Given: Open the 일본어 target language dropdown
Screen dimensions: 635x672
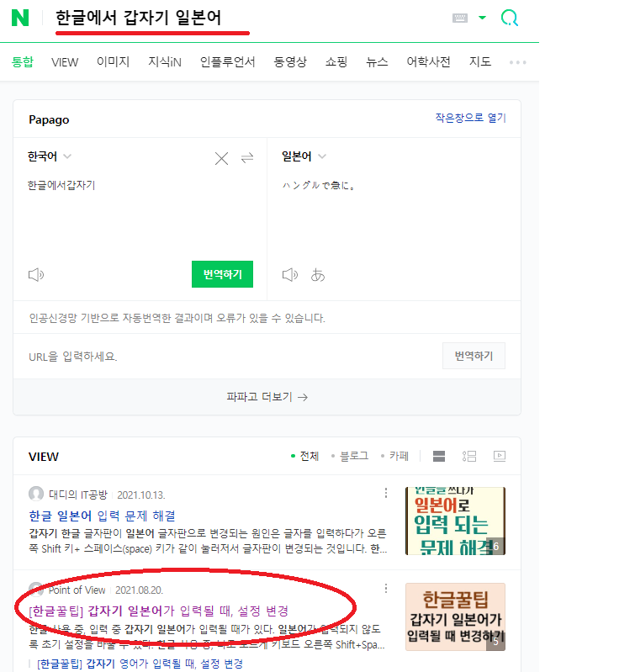Looking at the screenshot, I should point(304,156).
